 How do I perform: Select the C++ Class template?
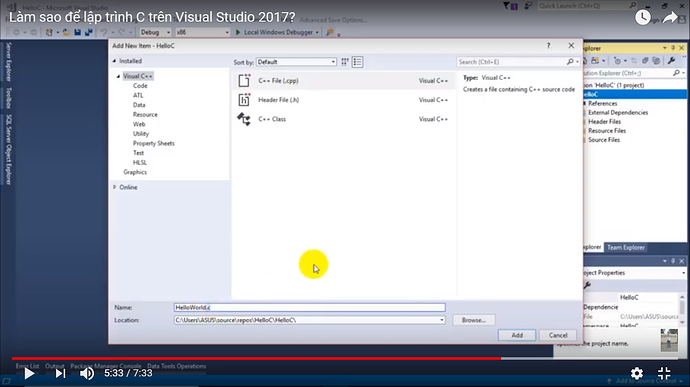(x=343, y=119)
